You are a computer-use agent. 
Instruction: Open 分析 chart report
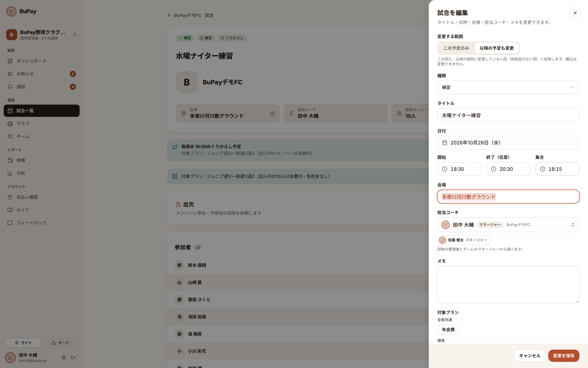point(41,173)
